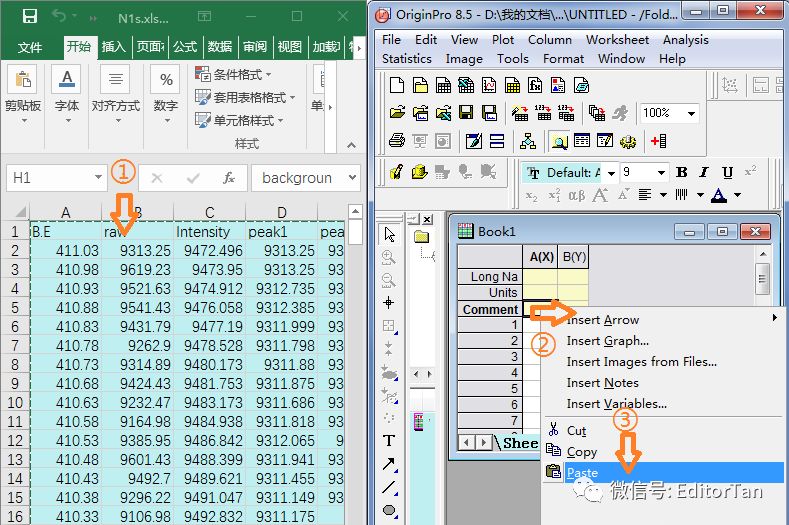789x525 pixels.
Task: Click Import Multiple ASCII icon
Action: (566, 113)
